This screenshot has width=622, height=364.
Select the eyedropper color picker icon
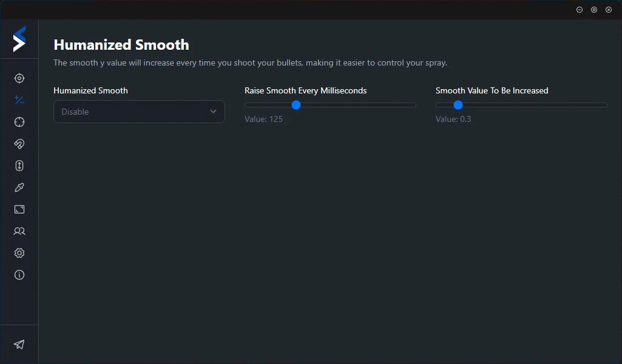tap(19, 187)
